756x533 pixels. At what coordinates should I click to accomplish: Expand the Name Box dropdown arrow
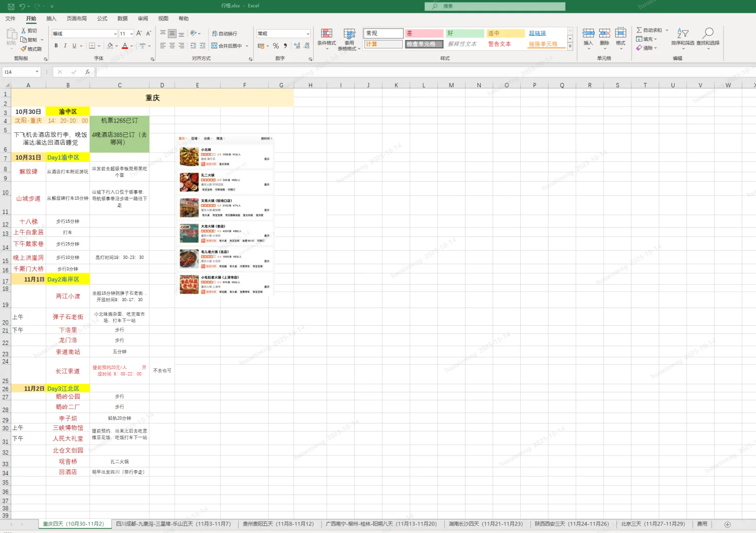(x=37, y=72)
